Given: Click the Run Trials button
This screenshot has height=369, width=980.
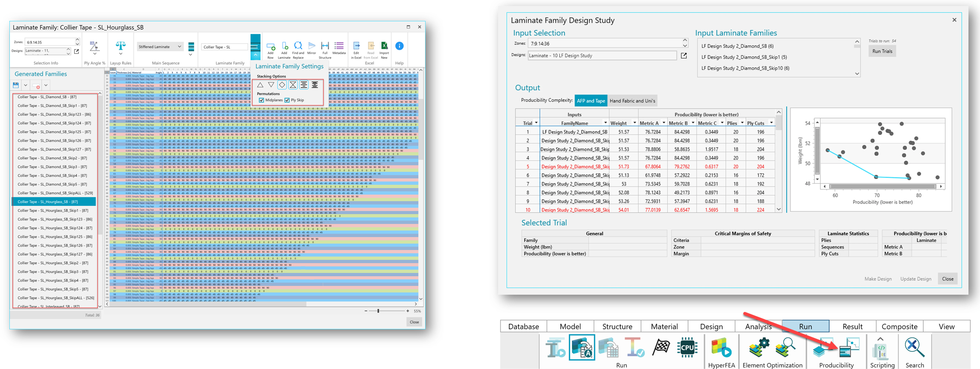Looking at the screenshot, I should click(882, 51).
